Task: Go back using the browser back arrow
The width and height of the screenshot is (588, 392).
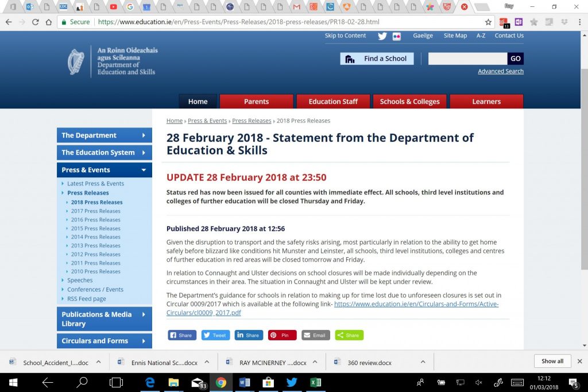Action: [9, 22]
